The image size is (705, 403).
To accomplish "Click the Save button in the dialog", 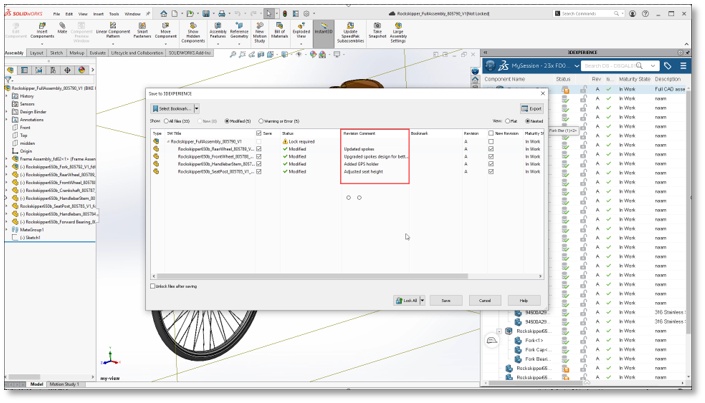I will point(446,300).
